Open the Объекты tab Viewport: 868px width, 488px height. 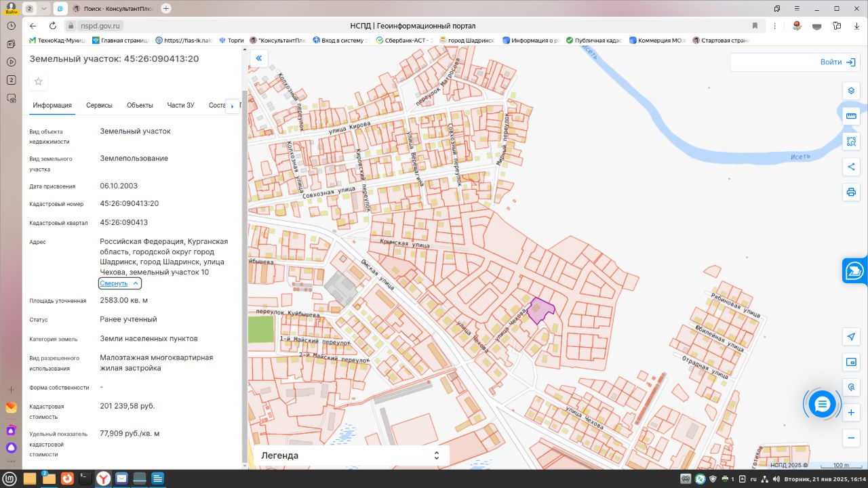(140, 105)
